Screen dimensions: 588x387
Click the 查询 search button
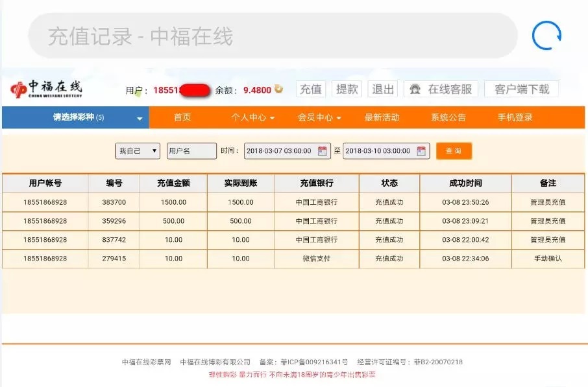coord(454,150)
